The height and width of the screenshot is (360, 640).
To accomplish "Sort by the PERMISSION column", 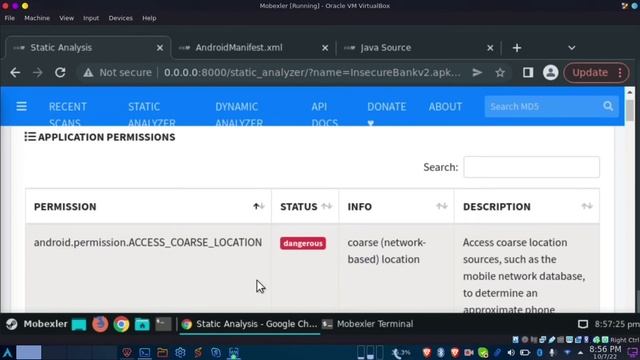I will [x=148, y=207].
